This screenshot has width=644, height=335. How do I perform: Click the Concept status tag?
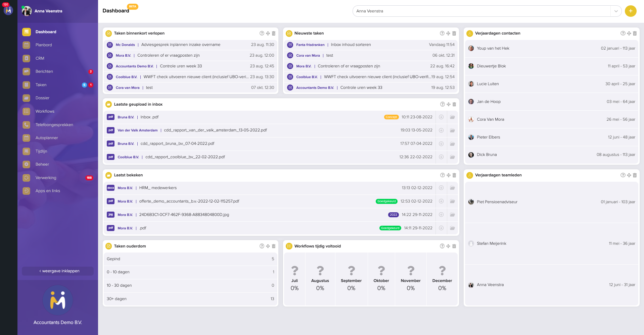pos(391,117)
